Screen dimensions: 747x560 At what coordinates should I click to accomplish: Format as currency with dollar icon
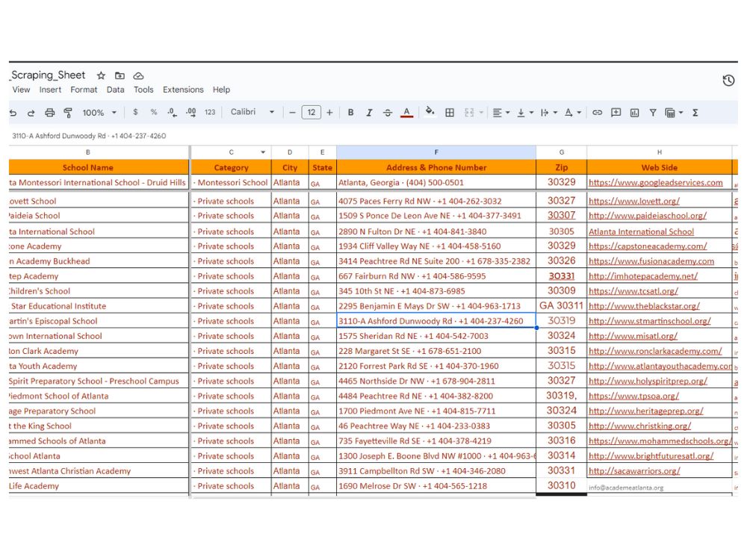click(135, 113)
